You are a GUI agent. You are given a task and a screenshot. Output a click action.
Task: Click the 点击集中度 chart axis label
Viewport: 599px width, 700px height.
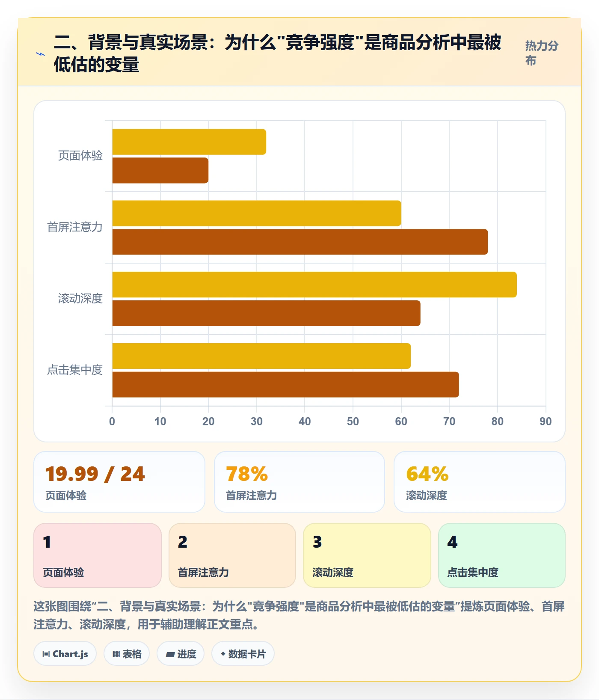(x=75, y=370)
